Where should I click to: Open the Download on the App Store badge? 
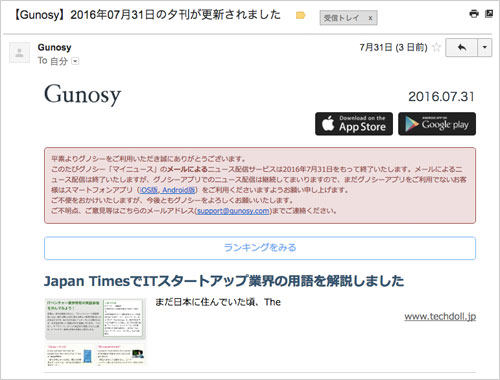pyautogui.click(x=354, y=124)
